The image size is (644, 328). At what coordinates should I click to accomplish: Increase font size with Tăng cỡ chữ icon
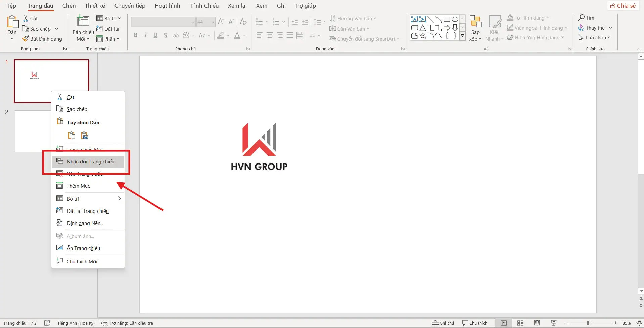(x=221, y=21)
